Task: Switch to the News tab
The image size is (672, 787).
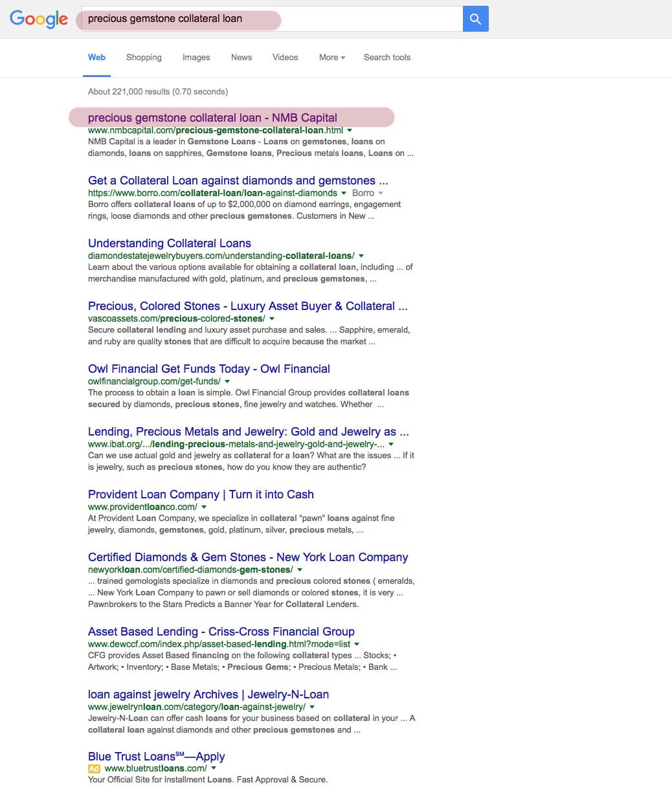Action: coord(241,58)
